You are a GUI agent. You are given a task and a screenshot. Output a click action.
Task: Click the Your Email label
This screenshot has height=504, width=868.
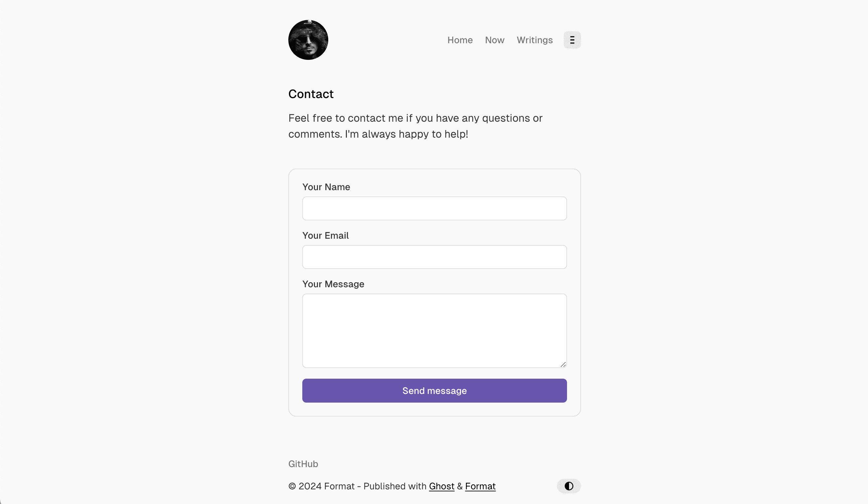tap(325, 235)
